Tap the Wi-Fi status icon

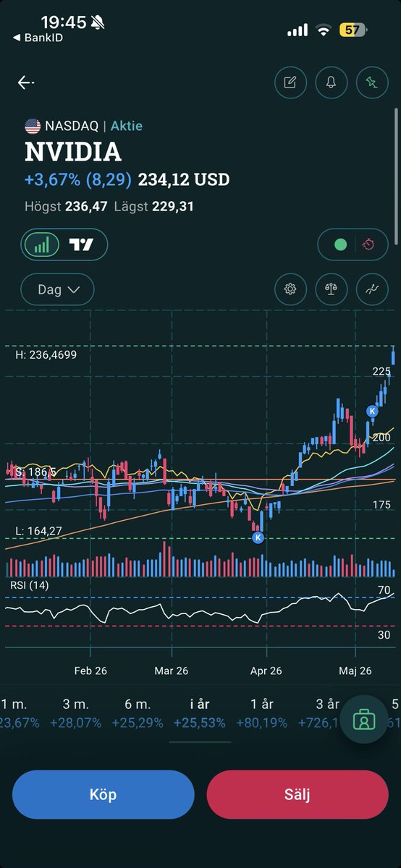point(323,30)
